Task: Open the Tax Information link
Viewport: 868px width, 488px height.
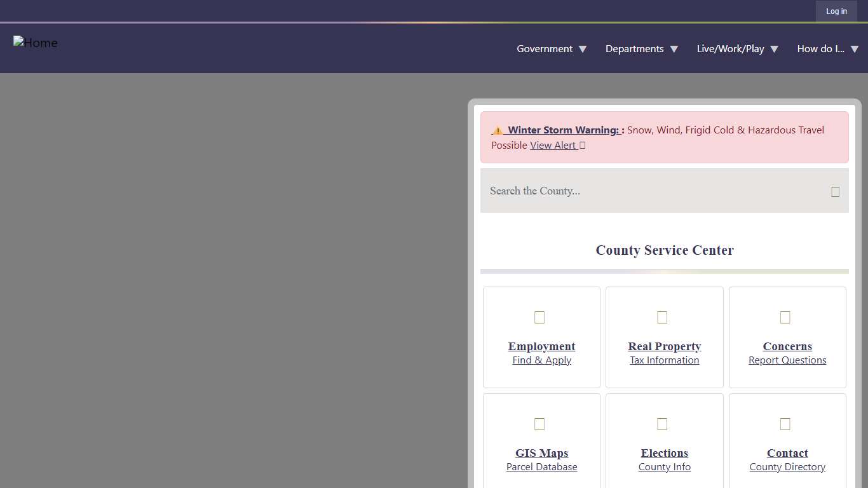Action: tap(664, 360)
